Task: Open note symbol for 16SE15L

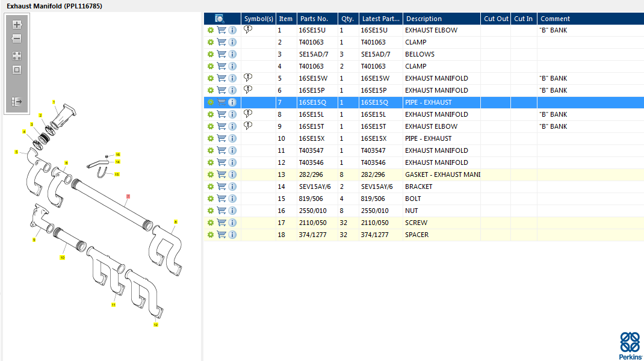Action: coord(248,113)
